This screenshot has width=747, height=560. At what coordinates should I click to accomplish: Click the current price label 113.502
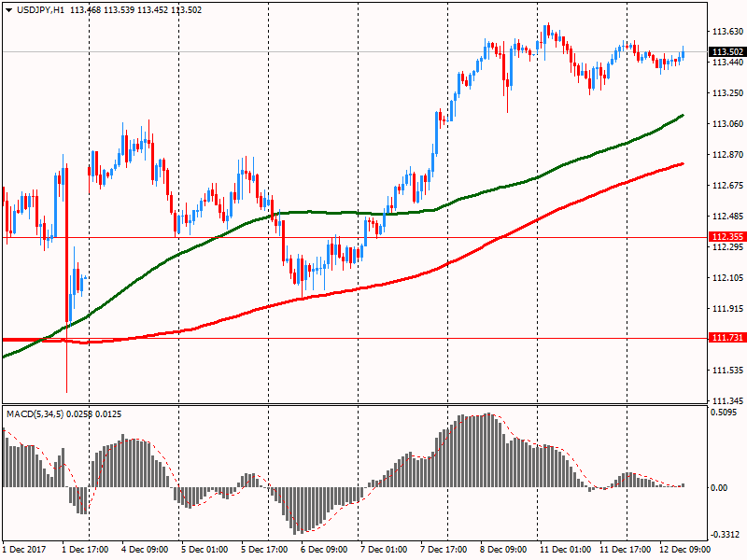(727, 52)
